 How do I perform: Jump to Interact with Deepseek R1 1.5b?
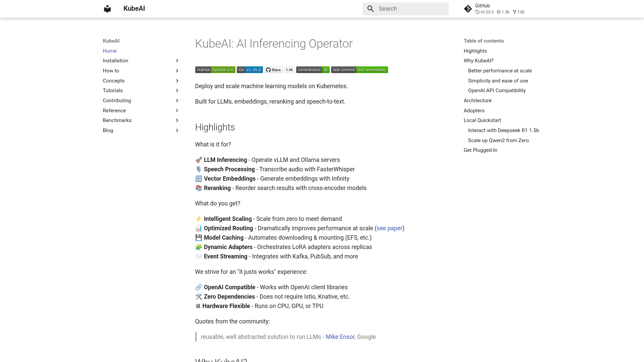pyautogui.click(x=503, y=130)
